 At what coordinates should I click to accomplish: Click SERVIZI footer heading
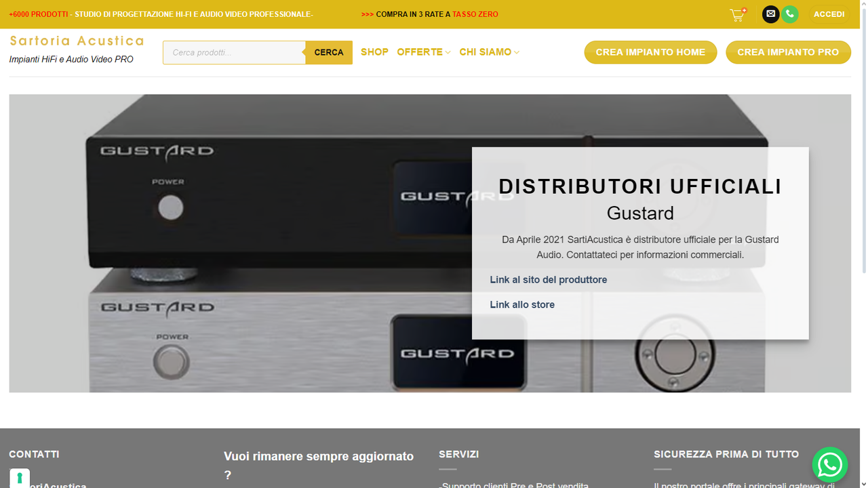point(458,454)
